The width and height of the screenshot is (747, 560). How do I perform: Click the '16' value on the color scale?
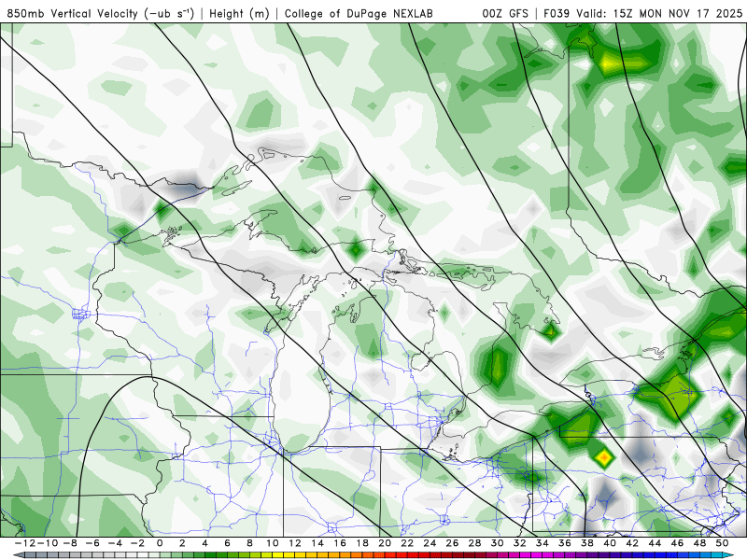pyautogui.click(x=340, y=543)
